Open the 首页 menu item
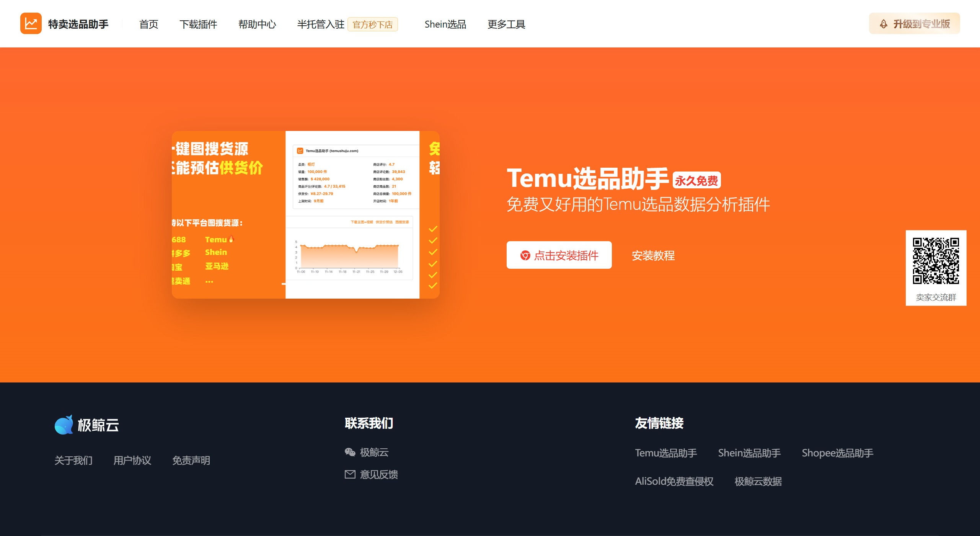Screen dimensions: 980x536 point(148,24)
